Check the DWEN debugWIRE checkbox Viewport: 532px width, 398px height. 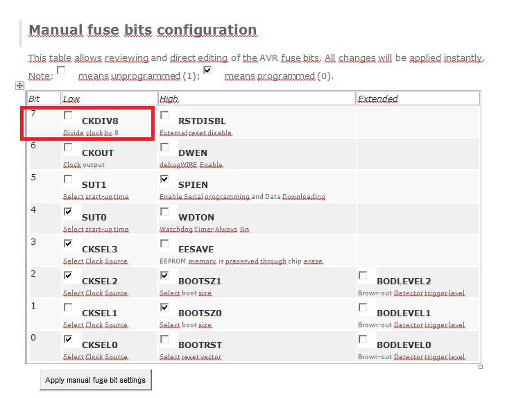click(165, 147)
